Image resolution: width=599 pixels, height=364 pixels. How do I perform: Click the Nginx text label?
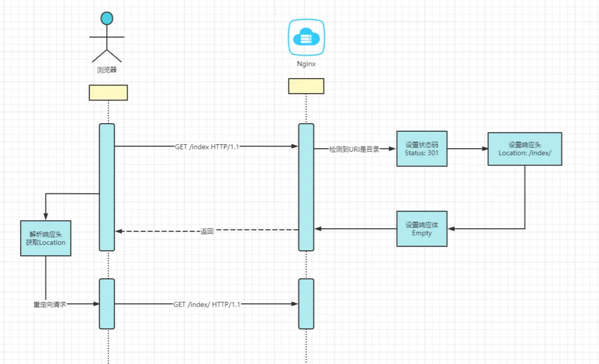tap(306, 64)
